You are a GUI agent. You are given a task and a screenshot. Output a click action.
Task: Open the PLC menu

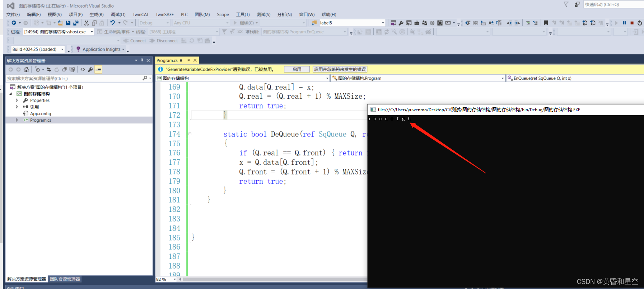(184, 14)
